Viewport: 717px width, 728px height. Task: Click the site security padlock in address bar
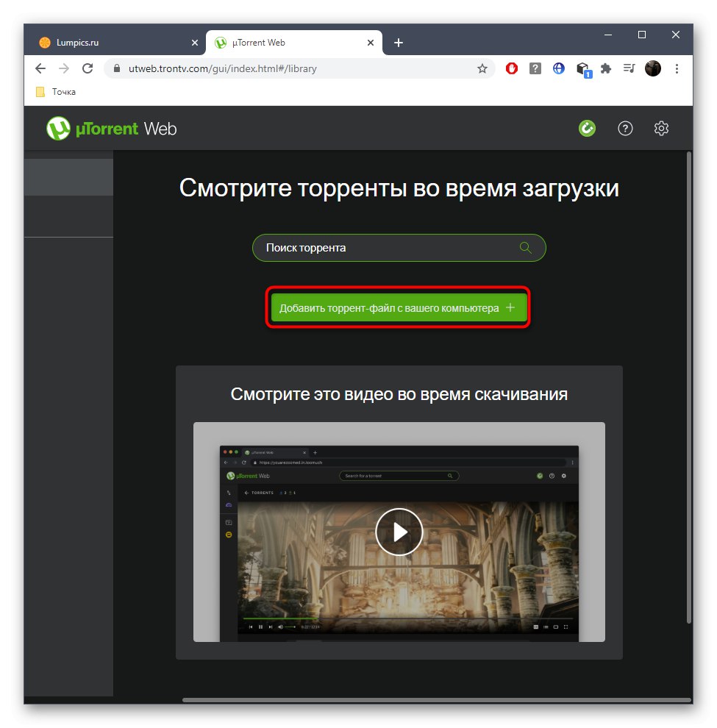pos(116,68)
